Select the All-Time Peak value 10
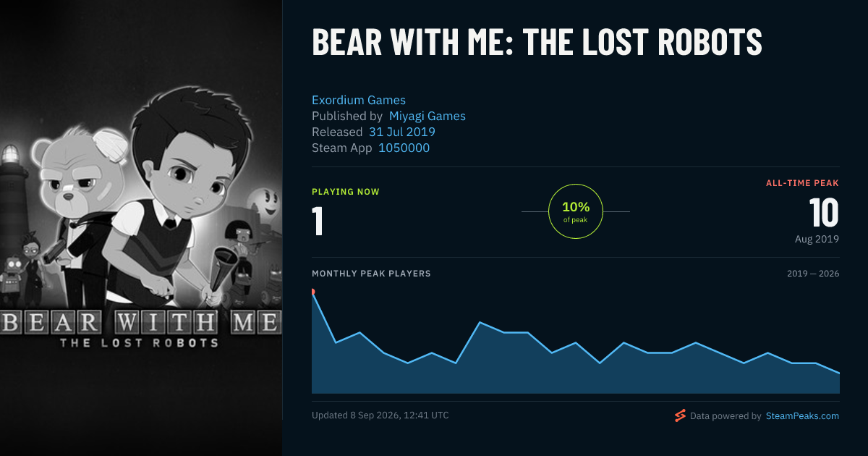 pyautogui.click(x=824, y=214)
